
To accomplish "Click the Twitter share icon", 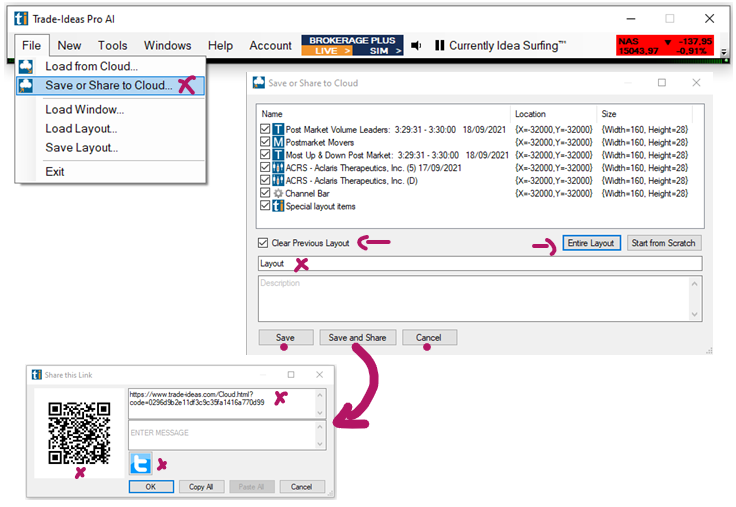I will (x=140, y=463).
